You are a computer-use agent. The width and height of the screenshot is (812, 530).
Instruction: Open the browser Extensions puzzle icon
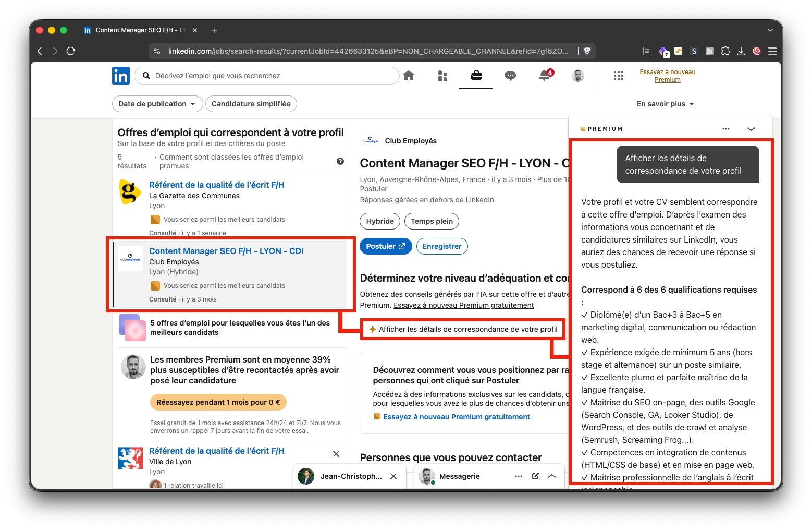coord(725,51)
